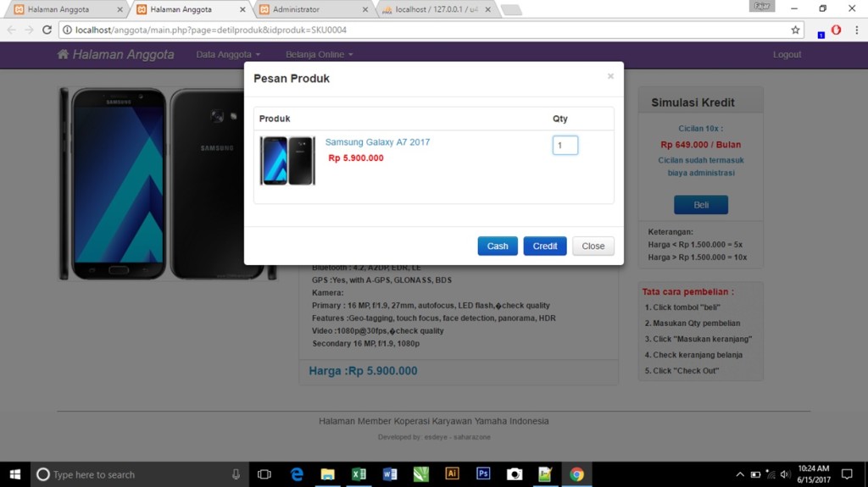Open the Windows Start menu
This screenshot has height=487, width=868.
(x=15, y=474)
